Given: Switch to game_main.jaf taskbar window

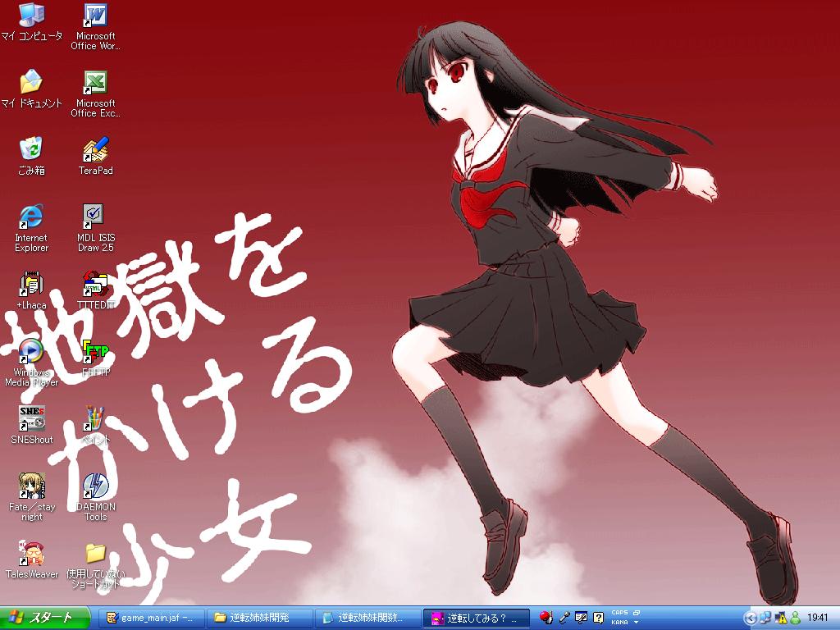Looking at the screenshot, I should [152, 619].
